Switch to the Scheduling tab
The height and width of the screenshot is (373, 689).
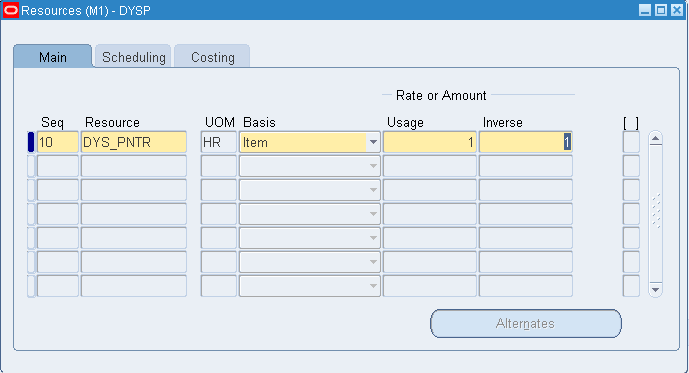click(133, 57)
